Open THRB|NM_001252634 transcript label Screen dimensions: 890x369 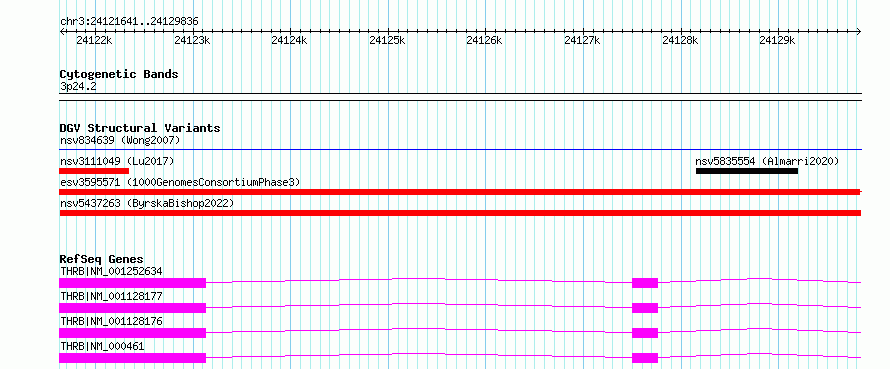[x=111, y=271]
